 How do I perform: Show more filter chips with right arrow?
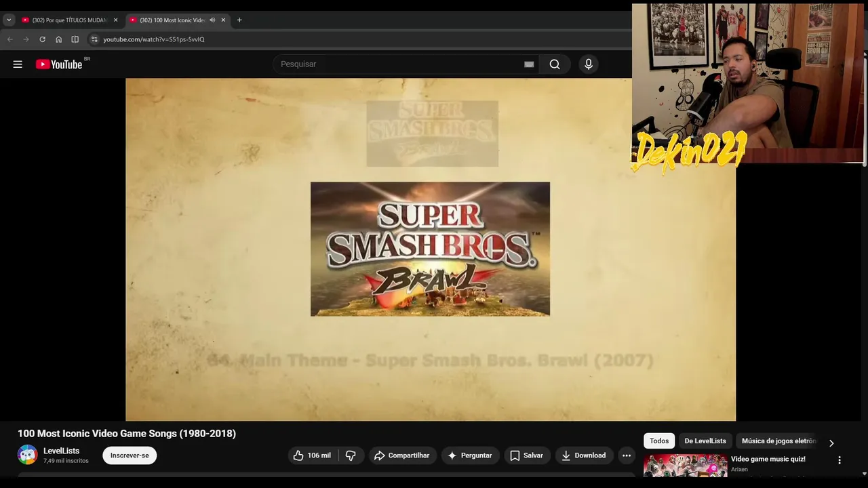pyautogui.click(x=831, y=443)
